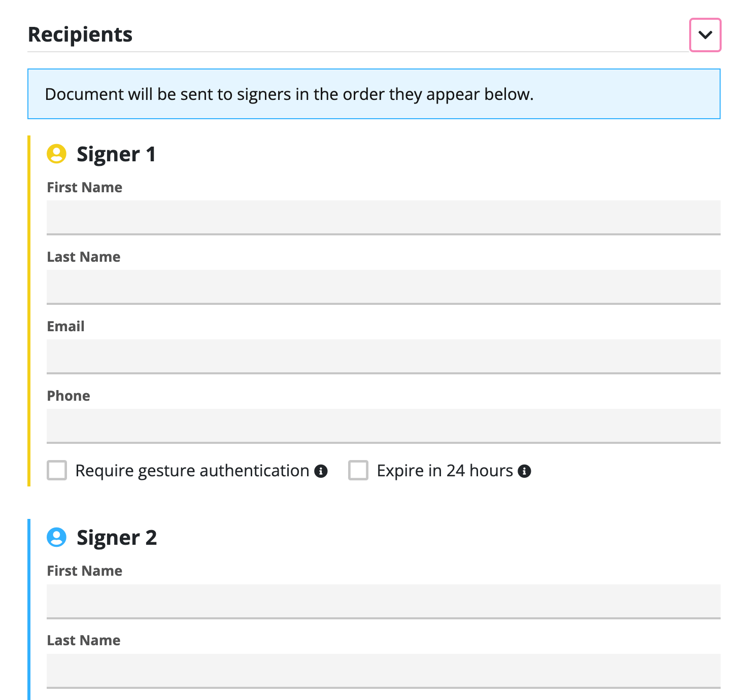Click the info icon beside Expire in 24 hours
This screenshot has width=746, height=700.
coord(525,471)
